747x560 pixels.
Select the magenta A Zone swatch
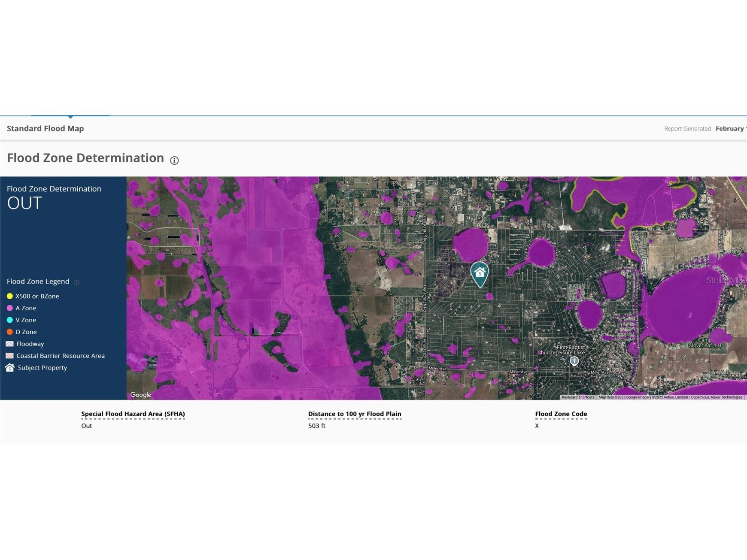9,308
